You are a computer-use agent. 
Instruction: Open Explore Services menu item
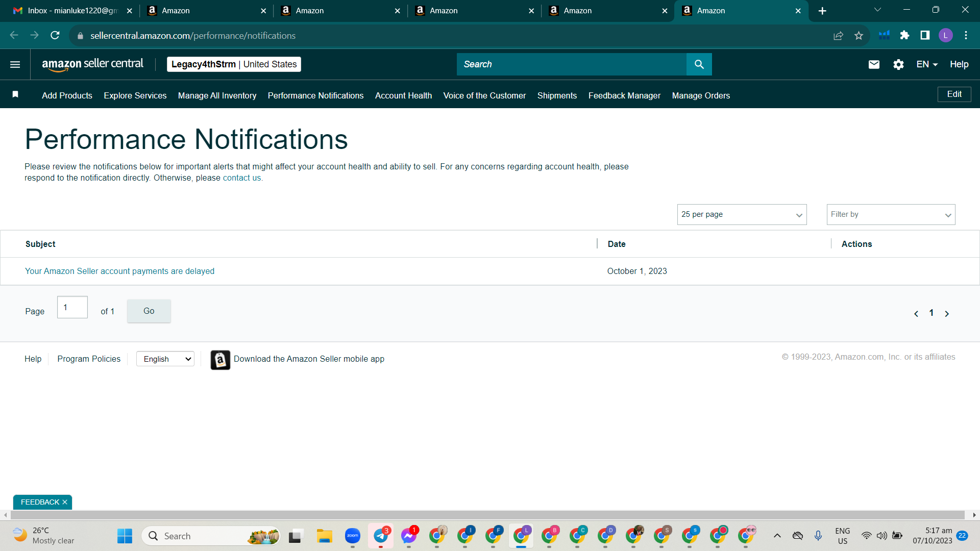click(x=135, y=95)
